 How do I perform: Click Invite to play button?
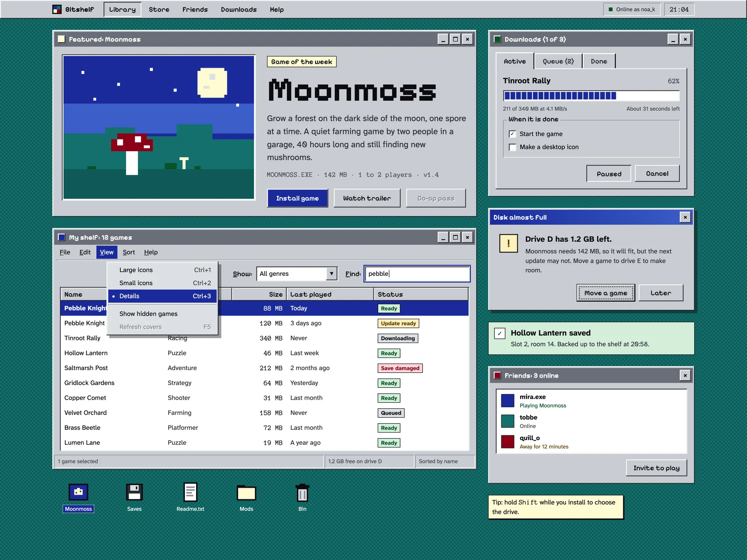point(656,468)
